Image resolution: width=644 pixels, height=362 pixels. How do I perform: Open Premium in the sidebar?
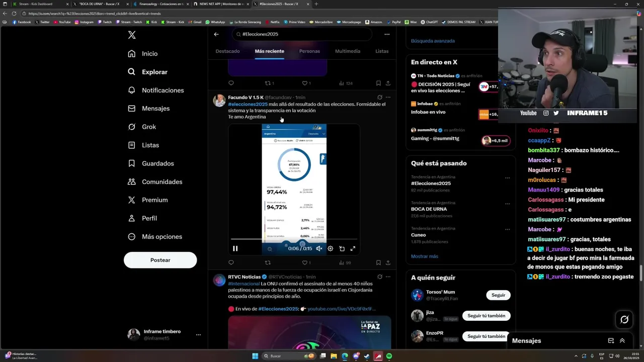pos(147,200)
